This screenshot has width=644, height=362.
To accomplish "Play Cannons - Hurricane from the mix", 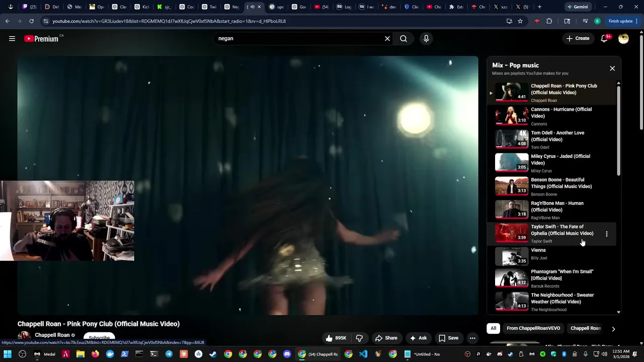I will [x=551, y=116].
